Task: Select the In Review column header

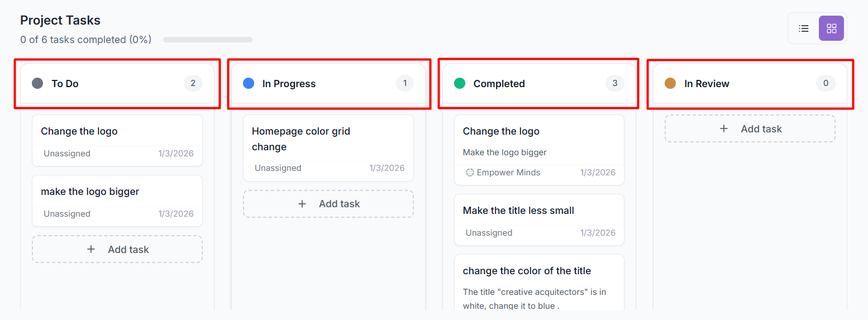Action: pos(750,84)
